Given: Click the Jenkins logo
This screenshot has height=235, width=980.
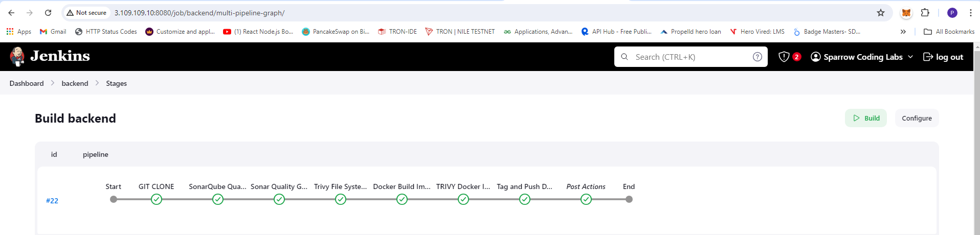Looking at the screenshot, I should [50, 56].
